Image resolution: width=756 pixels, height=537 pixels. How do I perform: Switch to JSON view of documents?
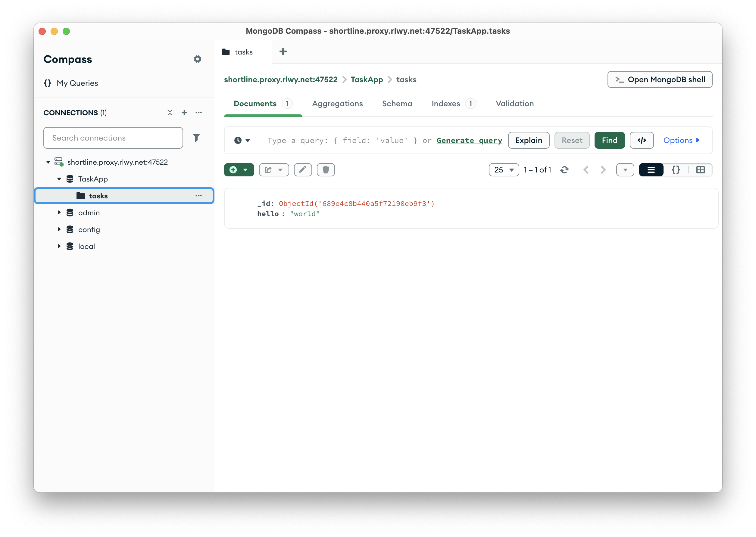tap(676, 170)
